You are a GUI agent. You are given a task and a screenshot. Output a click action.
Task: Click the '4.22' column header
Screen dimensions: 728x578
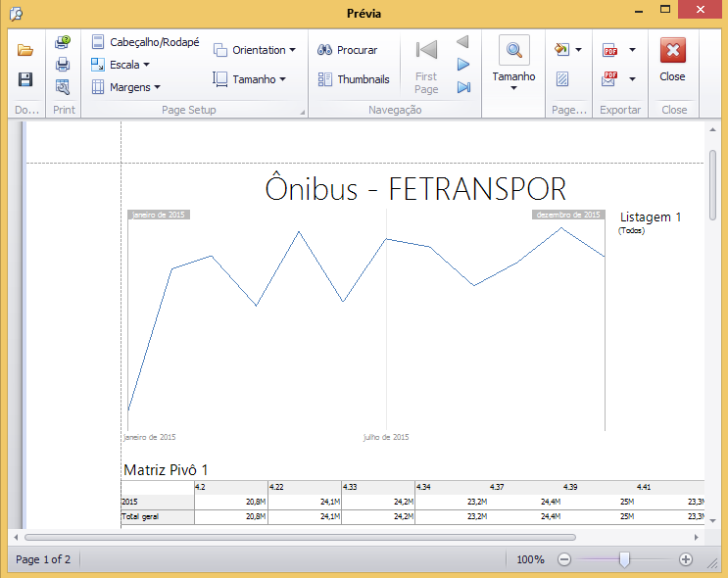[276, 487]
